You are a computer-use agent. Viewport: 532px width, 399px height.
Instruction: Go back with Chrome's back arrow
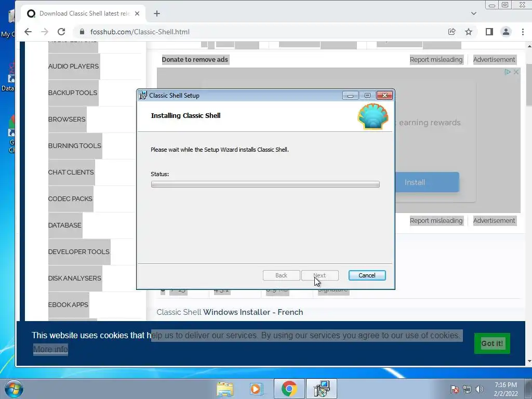coord(28,32)
